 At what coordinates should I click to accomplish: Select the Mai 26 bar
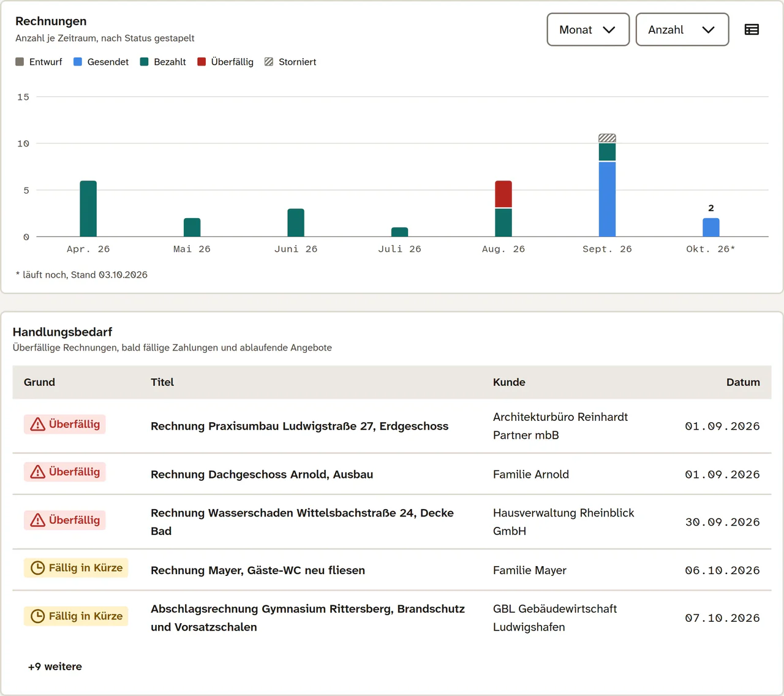pos(192,227)
